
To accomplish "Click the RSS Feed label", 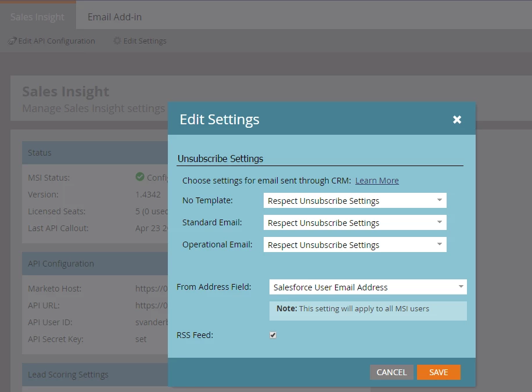I will (195, 335).
